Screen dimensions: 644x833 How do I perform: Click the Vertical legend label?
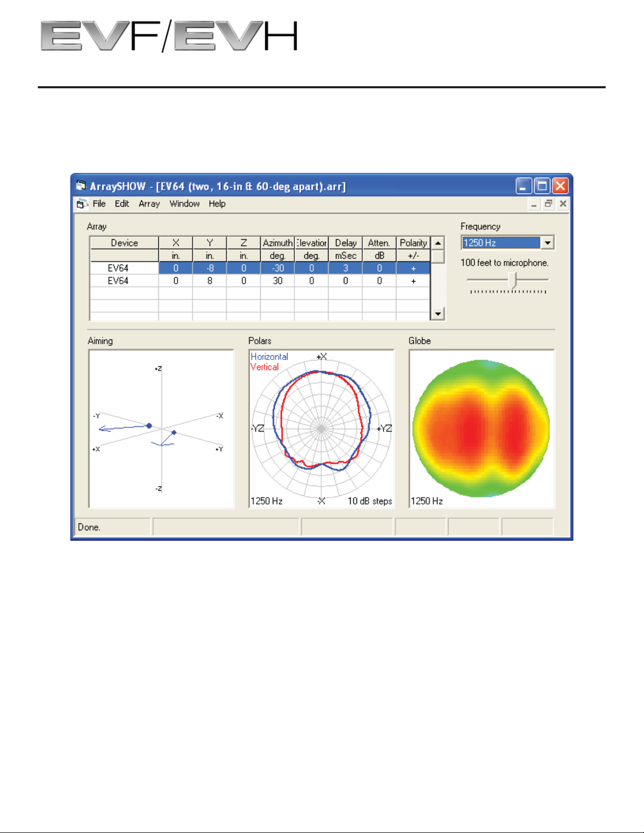pos(264,367)
